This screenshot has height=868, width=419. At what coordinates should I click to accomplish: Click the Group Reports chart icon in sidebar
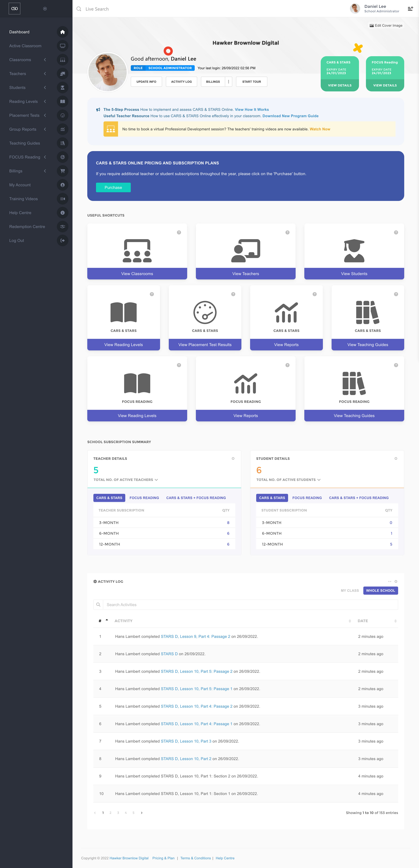coord(62,129)
